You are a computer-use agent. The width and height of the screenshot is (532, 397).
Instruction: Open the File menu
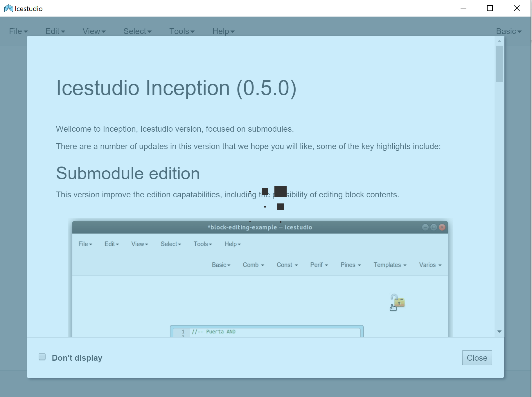click(x=18, y=31)
